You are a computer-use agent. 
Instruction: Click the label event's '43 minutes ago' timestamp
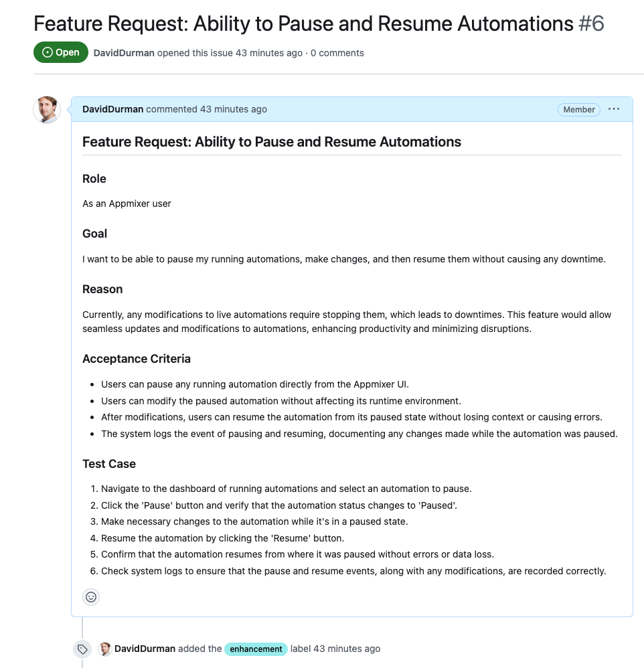tap(347, 649)
